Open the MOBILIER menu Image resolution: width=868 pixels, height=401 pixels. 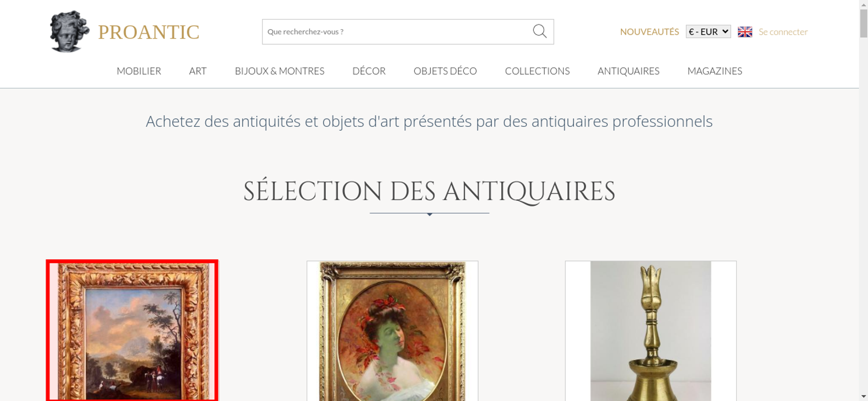coord(139,71)
